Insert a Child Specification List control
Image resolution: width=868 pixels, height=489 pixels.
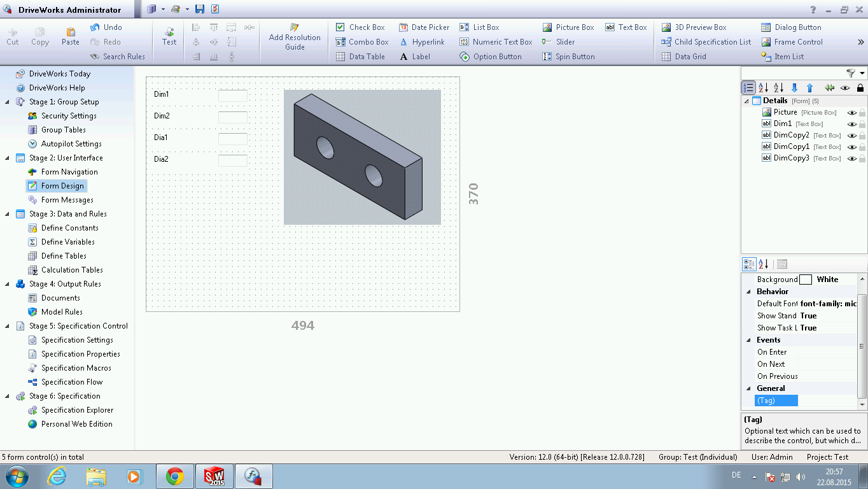point(706,42)
